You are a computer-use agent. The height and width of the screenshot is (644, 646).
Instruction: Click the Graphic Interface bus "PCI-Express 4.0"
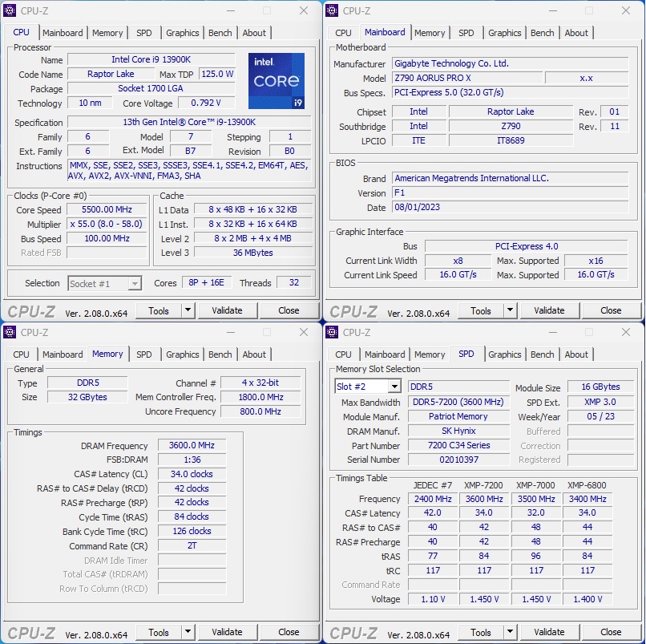(x=527, y=246)
